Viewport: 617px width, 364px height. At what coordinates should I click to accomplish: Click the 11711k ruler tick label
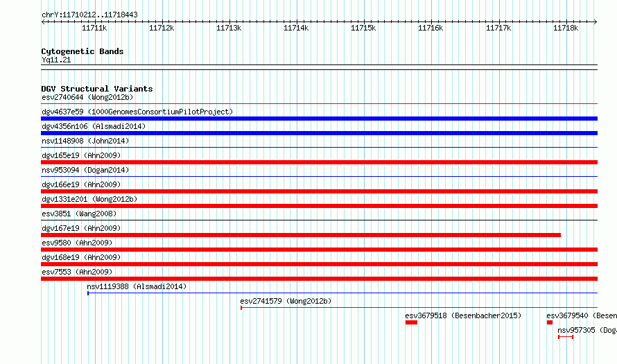94,28
